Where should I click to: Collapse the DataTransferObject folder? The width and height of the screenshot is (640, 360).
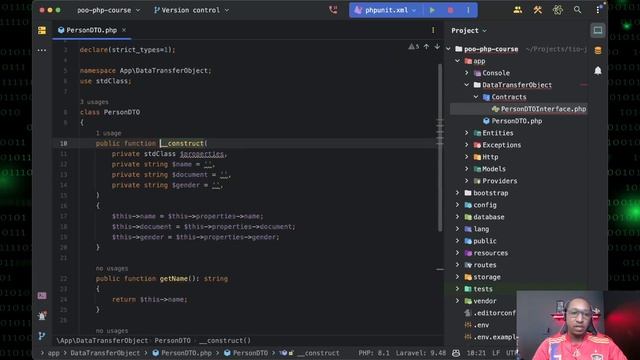point(467,85)
